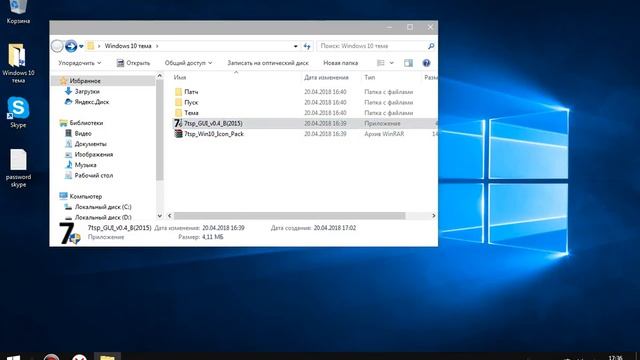This screenshot has width=640, height=360.
Task: Click the Back navigation arrow in Explorer
Action: 57,46
